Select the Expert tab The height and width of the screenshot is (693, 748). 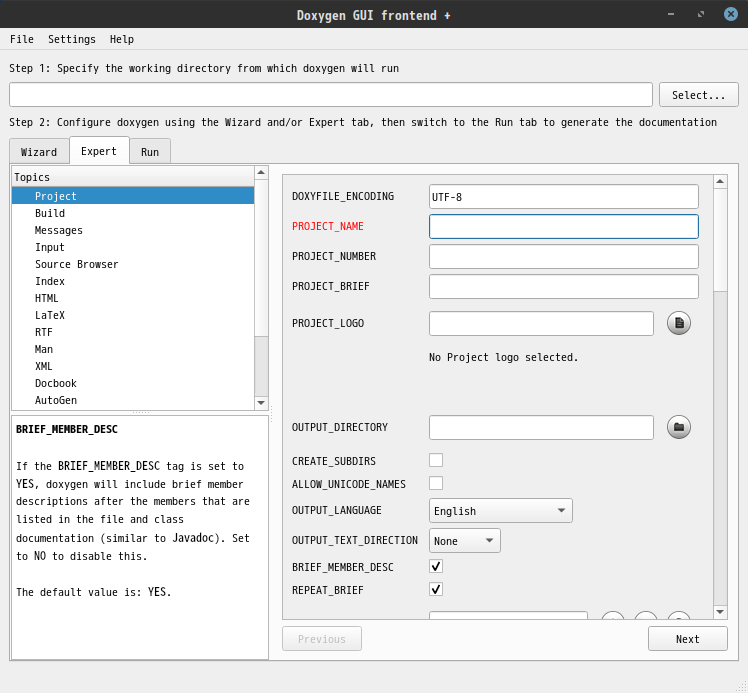point(99,151)
